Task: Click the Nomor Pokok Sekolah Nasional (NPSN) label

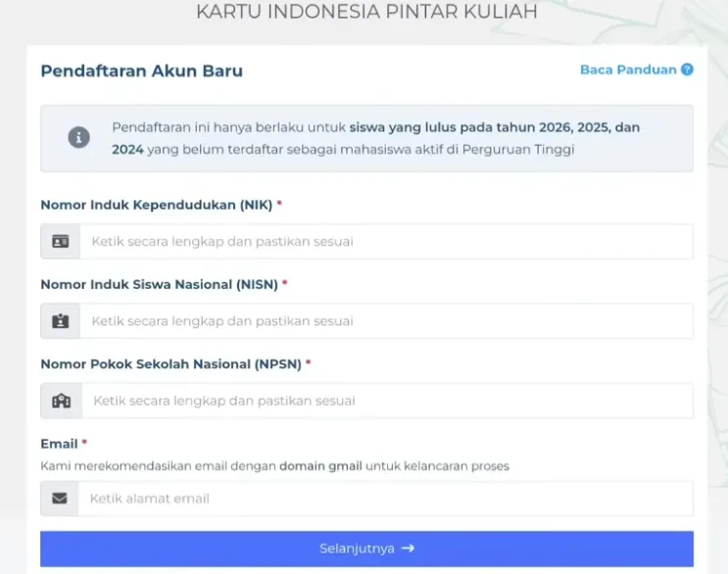Action: point(170,364)
